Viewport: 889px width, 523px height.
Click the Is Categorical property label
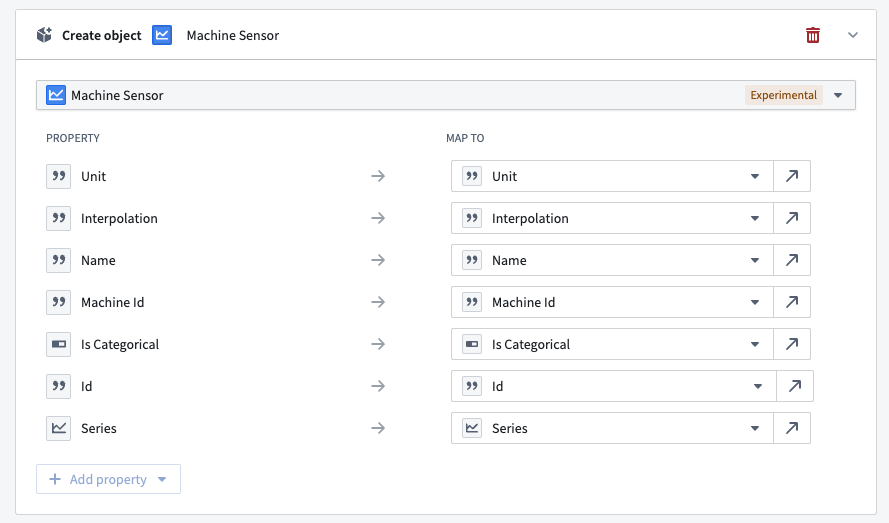click(x=120, y=344)
